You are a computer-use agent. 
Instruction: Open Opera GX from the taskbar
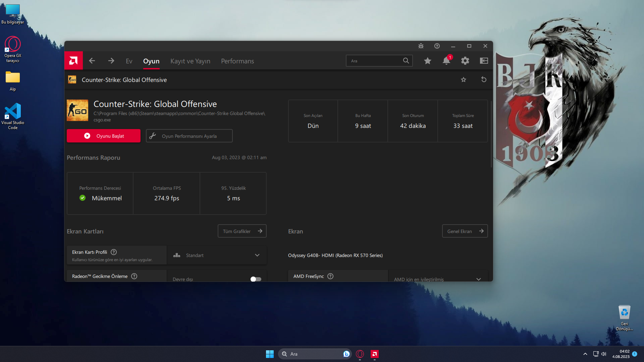click(x=360, y=354)
